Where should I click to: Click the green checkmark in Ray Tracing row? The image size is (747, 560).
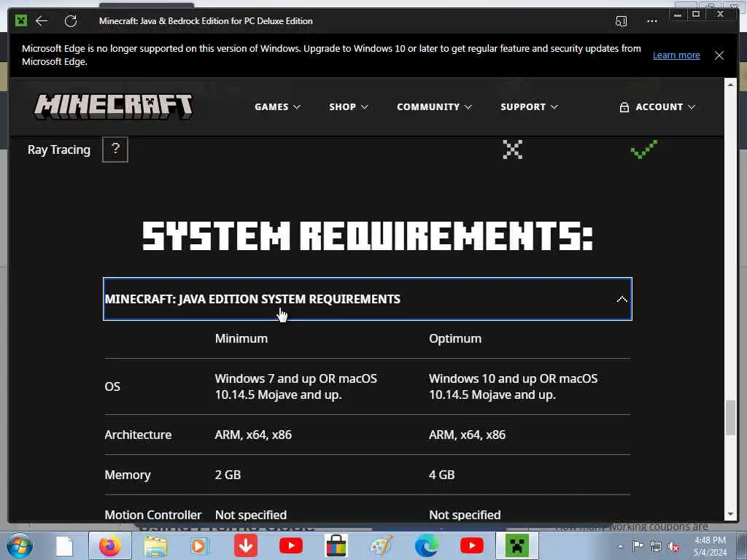pyautogui.click(x=643, y=149)
